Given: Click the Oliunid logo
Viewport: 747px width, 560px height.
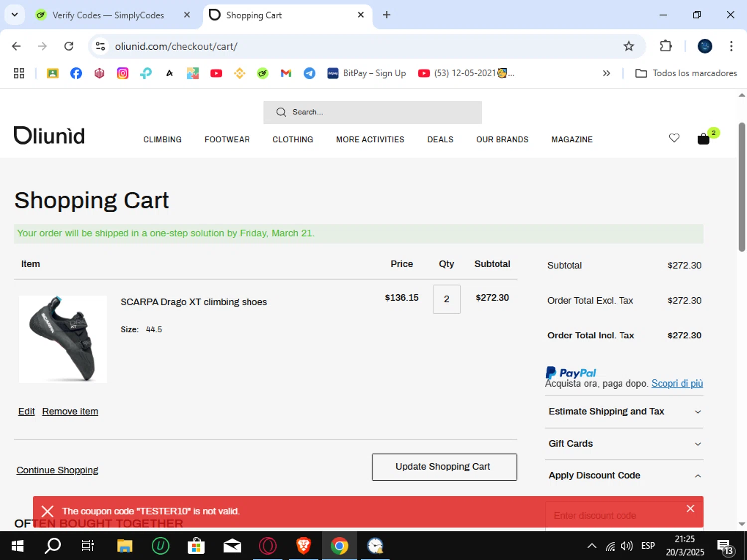Looking at the screenshot, I should [49, 135].
